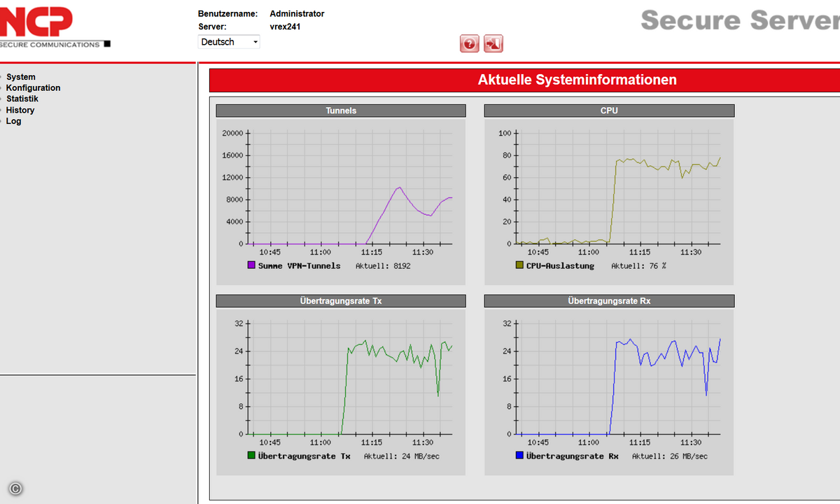Click the 'Aktuell: 76 %' CPU value
Viewport: 840px width, 504px height.
638,266
